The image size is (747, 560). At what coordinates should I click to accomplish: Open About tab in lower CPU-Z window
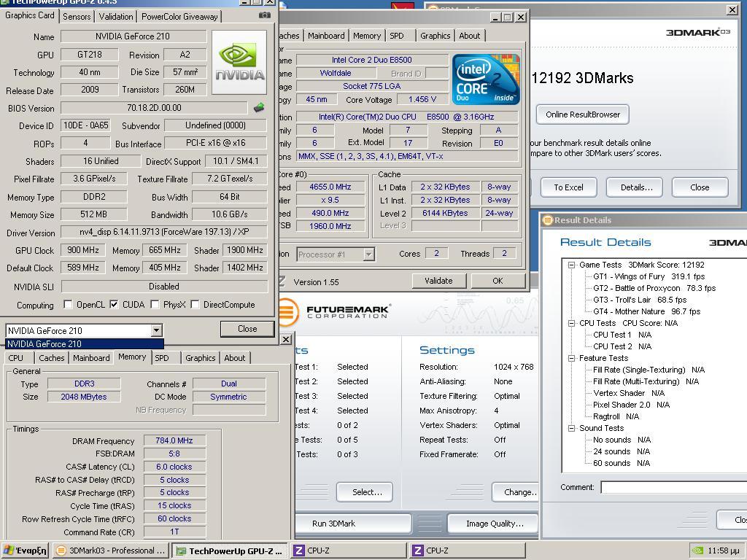(x=234, y=358)
